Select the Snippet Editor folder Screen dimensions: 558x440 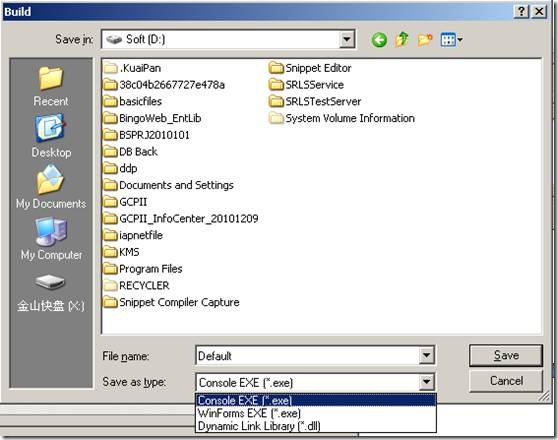click(310, 68)
